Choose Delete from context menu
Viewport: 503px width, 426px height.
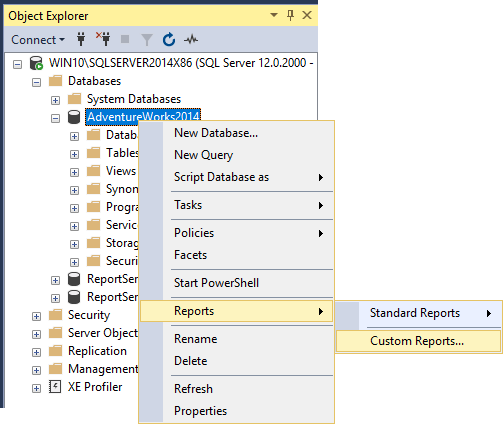pyautogui.click(x=237, y=361)
